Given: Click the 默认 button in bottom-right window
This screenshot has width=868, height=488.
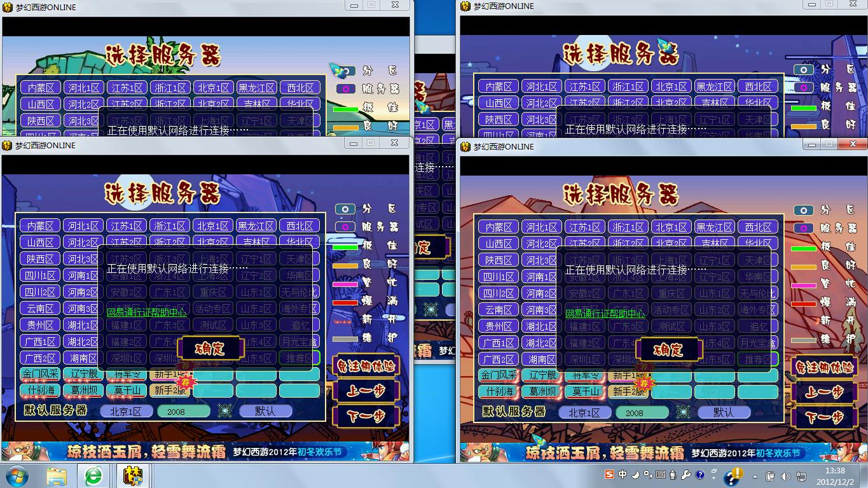Looking at the screenshot, I should [724, 412].
